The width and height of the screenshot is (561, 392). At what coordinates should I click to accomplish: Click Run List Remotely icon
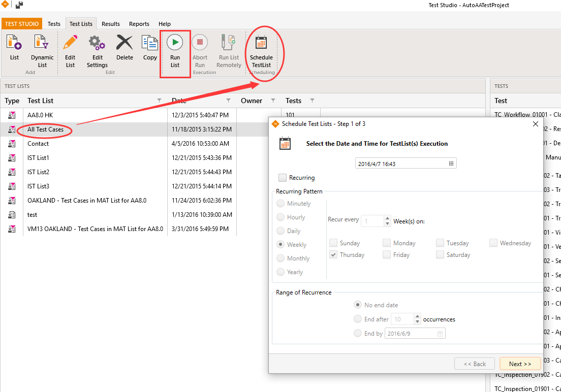pos(228,42)
